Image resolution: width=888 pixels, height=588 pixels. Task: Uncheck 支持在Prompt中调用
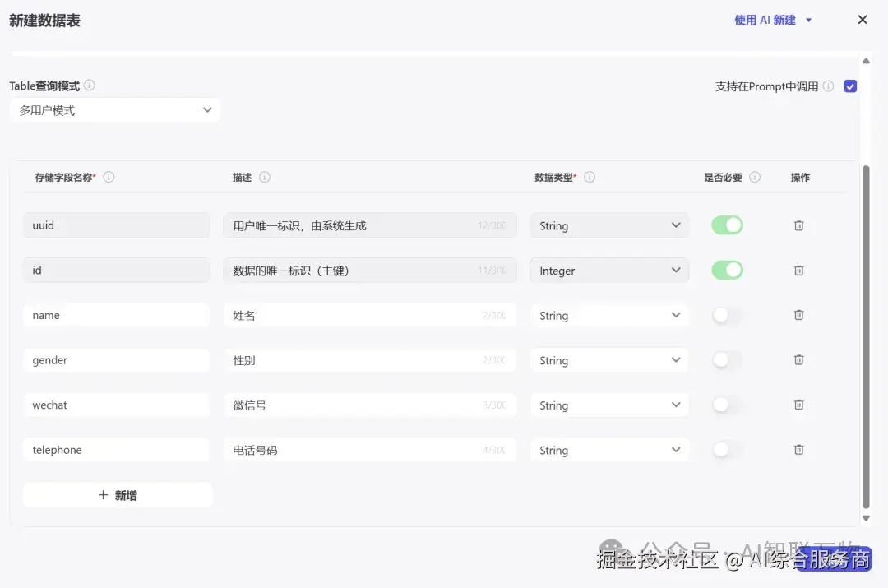(850, 86)
